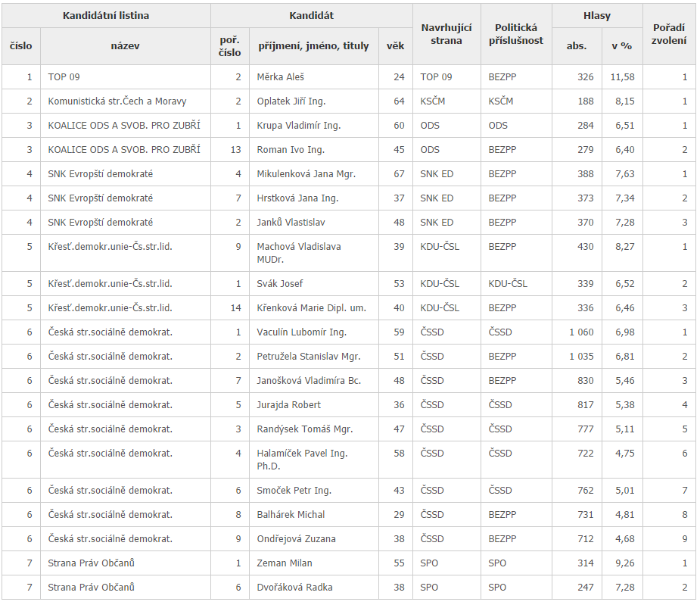Select candidate Petružela Stanislav Mgr.
This screenshot has width=700, height=605.
(309, 356)
